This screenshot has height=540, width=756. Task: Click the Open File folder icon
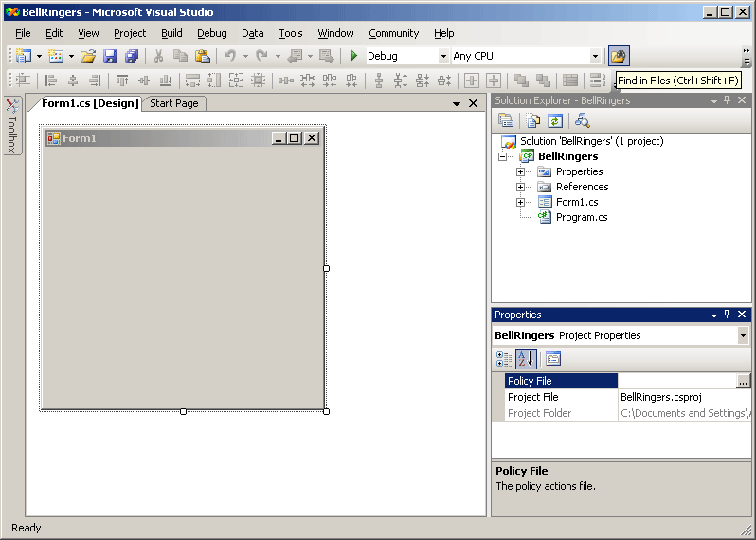[88, 56]
